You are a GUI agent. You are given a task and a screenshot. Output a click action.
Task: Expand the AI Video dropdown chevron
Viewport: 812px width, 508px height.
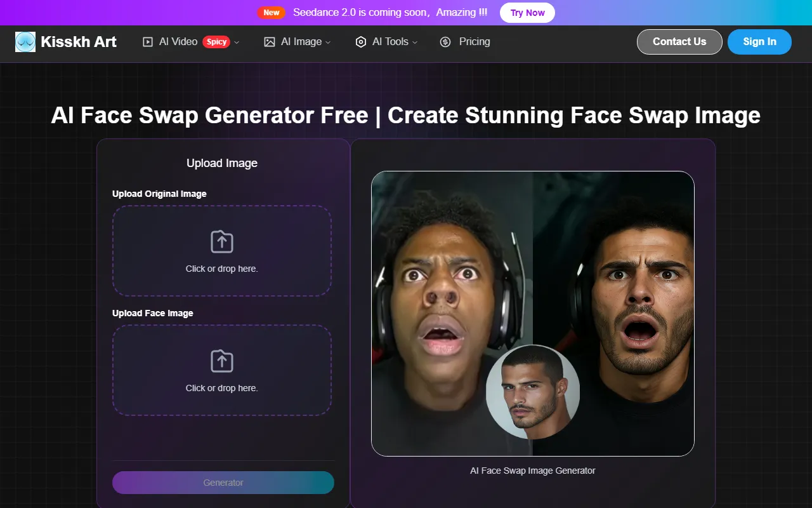237,43
